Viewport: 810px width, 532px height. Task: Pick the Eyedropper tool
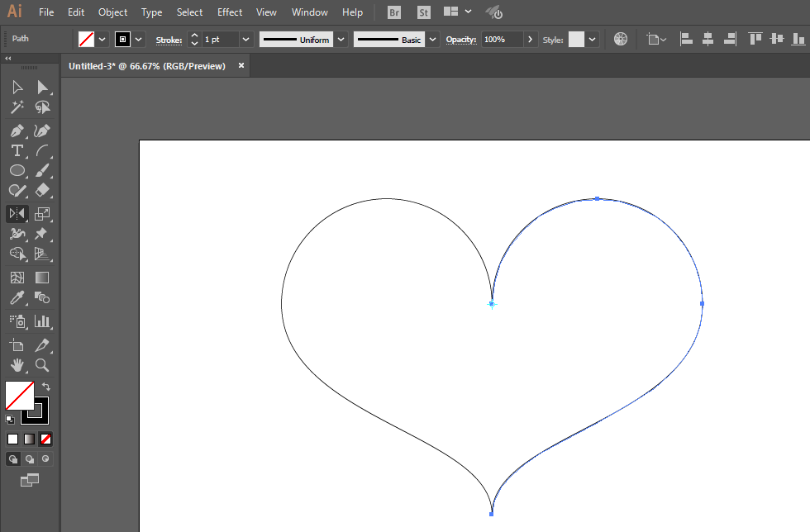17,298
